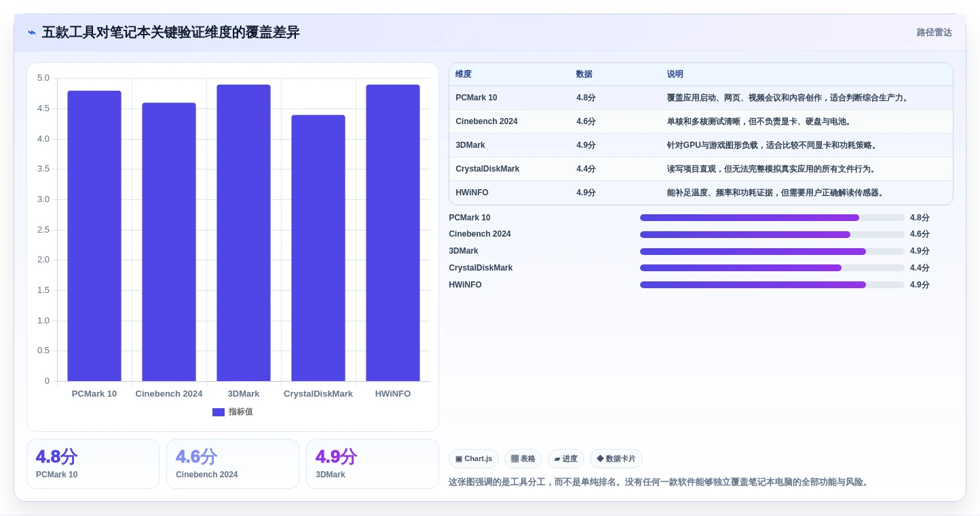Screen dimensions: 980x516
Task: Click the 说明 column header
Action: coord(675,75)
